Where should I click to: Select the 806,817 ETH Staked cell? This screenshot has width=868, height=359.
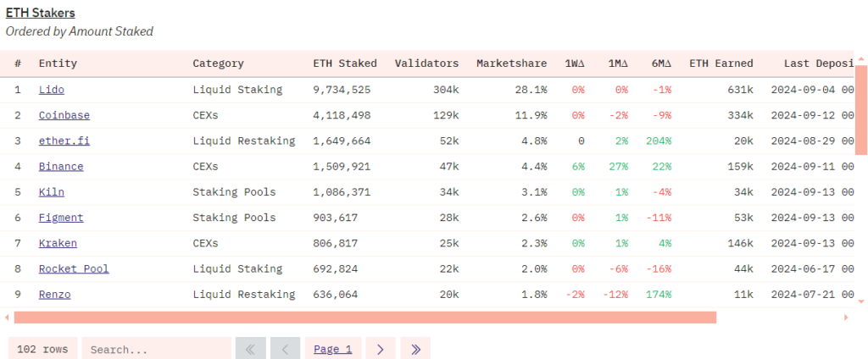click(336, 243)
